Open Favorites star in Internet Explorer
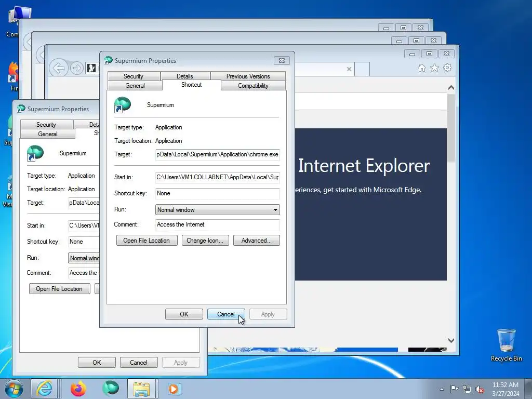This screenshot has height=399, width=532. [435, 68]
